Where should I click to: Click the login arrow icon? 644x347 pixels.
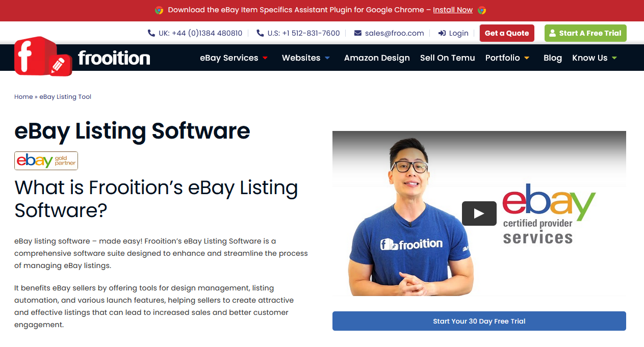442,33
